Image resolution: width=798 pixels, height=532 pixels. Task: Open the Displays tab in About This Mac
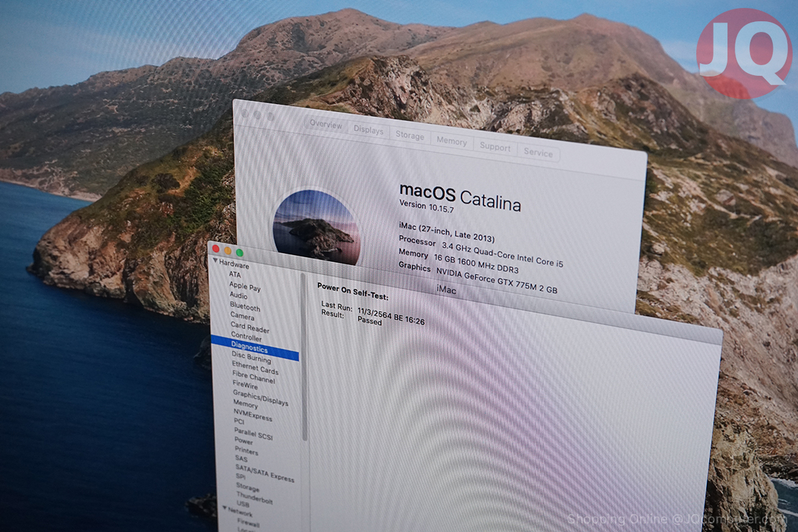[368, 130]
